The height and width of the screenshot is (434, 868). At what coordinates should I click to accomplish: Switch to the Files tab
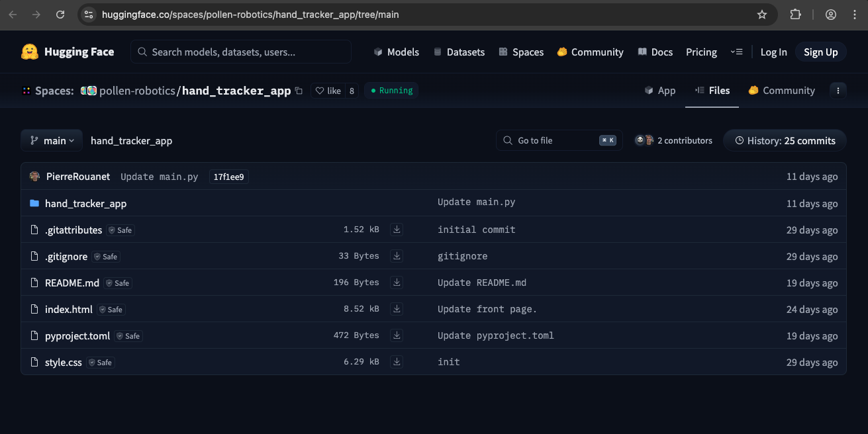pos(712,91)
